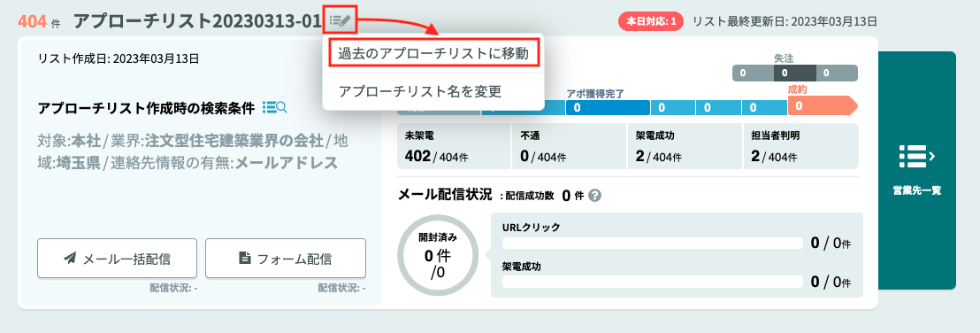Select 過去のアプローチリストに移動 menu entry
This screenshot has width=980, height=333.
433,54
